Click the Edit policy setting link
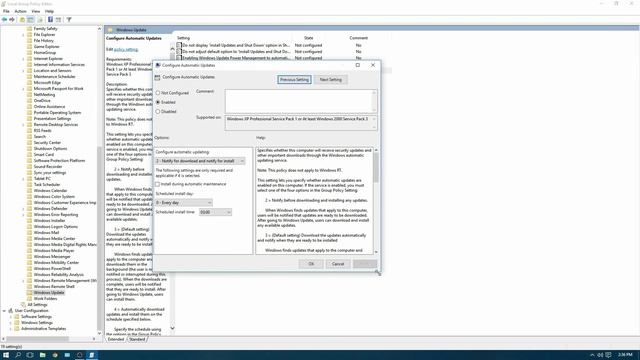Image resolution: width=640 pixels, height=360 pixels. point(126,49)
